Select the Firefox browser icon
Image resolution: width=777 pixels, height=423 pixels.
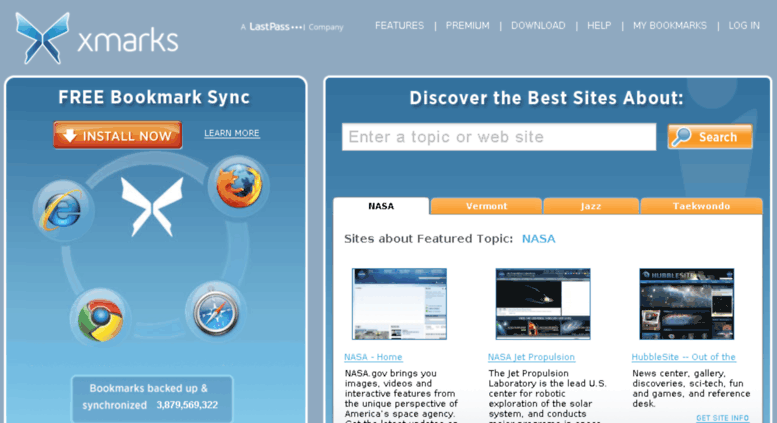coord(239,186)
